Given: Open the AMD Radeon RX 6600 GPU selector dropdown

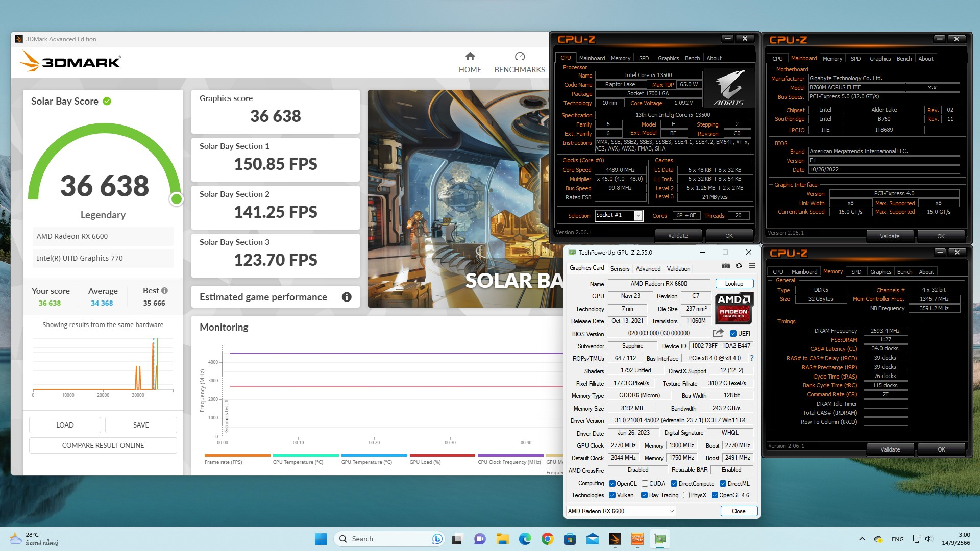Looking at the screenshot, I should 621,511.
